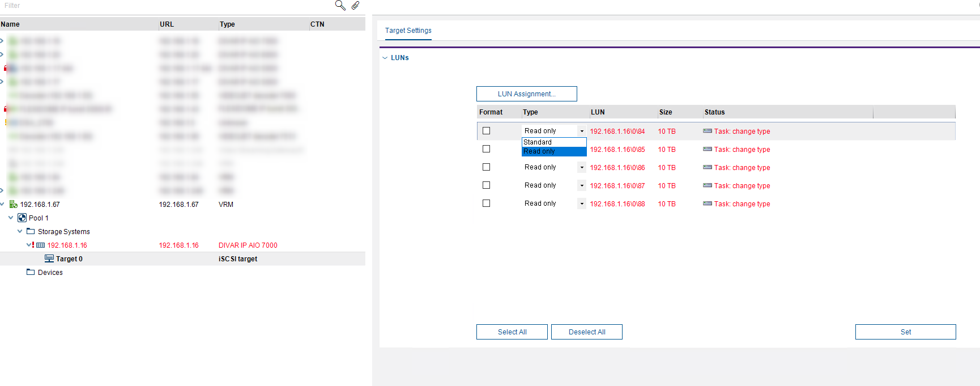
Task: Click the drive status icon for LUN 84
Action: [x=707, y=131]
